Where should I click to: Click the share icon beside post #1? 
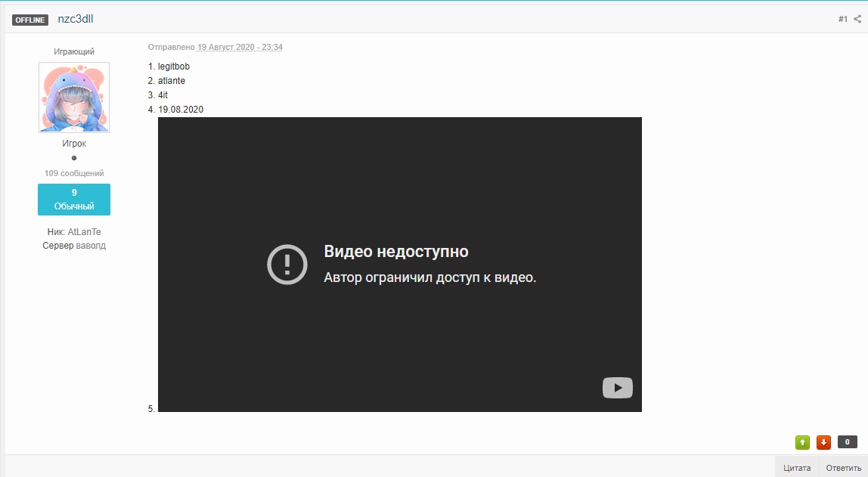pyautogui.click(x=857, y=19)
